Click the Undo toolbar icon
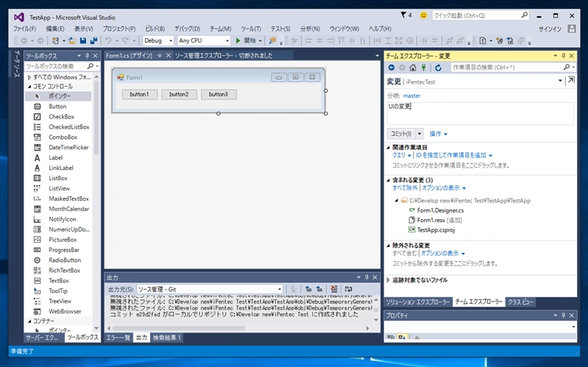Screen dimensions: 588x367 [108, 40]
